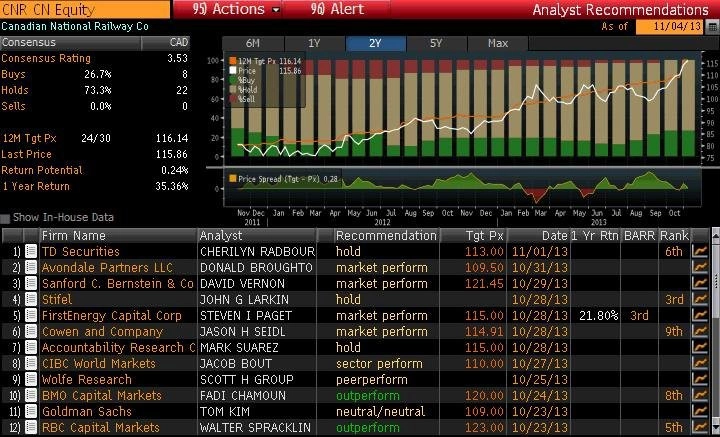Image resolution: width=720 pixels, height=437 pixels.
Task: Edit the As of date field
Action: click(x=669, y=27)
